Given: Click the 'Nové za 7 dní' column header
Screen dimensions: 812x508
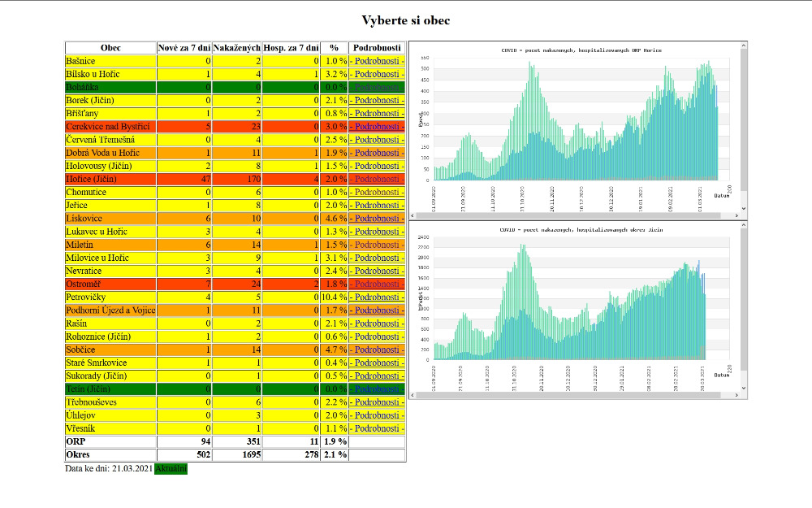Looking at the screenshot, I should coord(184,48).
